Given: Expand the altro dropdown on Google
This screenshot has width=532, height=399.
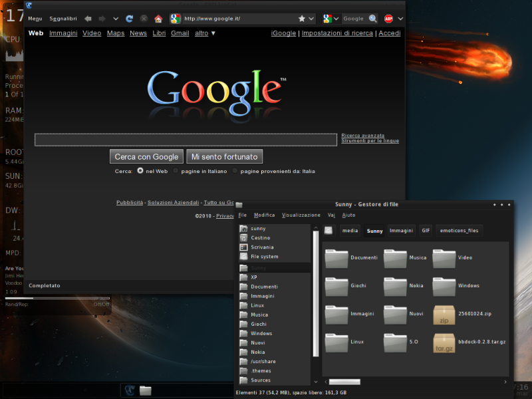Looking at the screenshot, I should tap(205, 33).
